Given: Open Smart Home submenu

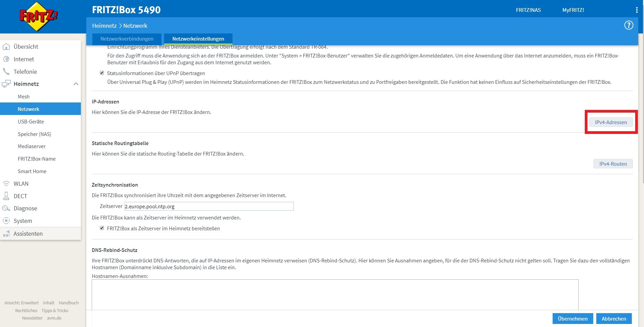Looking at the screenshot, I should click(32, 171).
